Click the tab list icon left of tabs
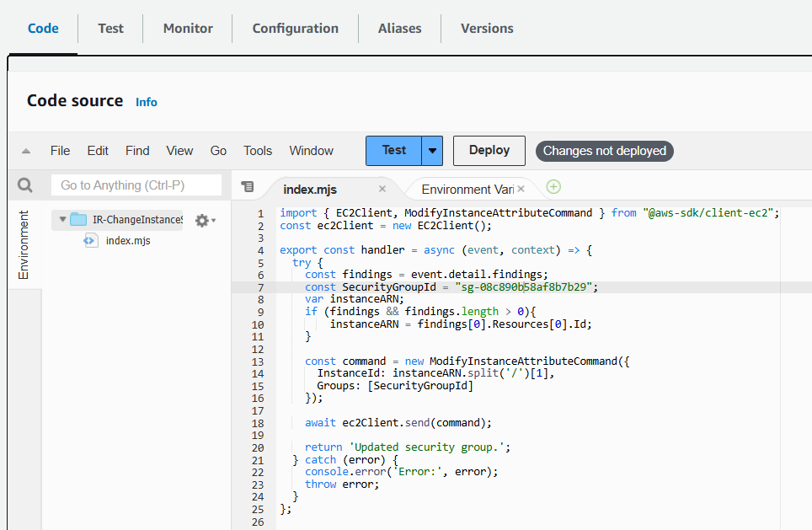The width and height of the screenshot is (812, 530). pyautogui.click(x=248, y=186)
